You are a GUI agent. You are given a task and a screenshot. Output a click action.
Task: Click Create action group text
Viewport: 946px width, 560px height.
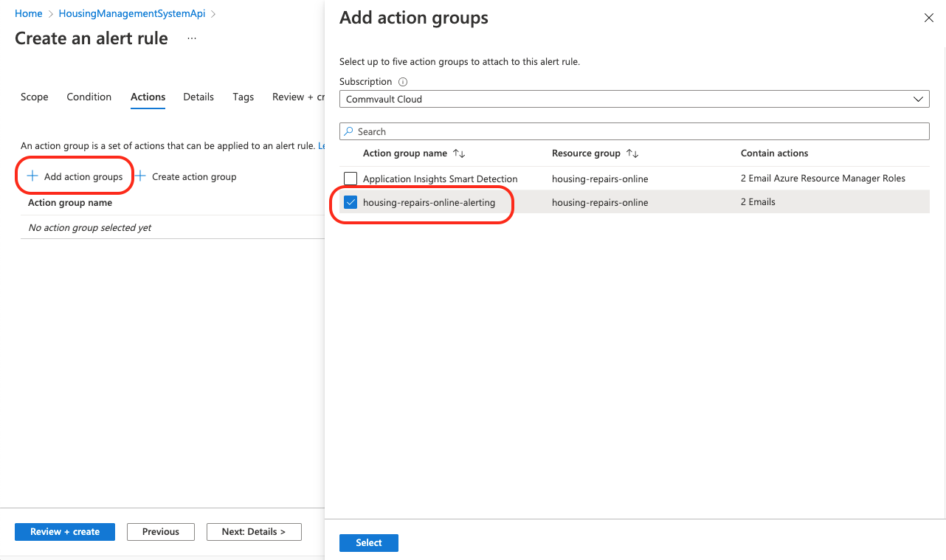(194, 177)
